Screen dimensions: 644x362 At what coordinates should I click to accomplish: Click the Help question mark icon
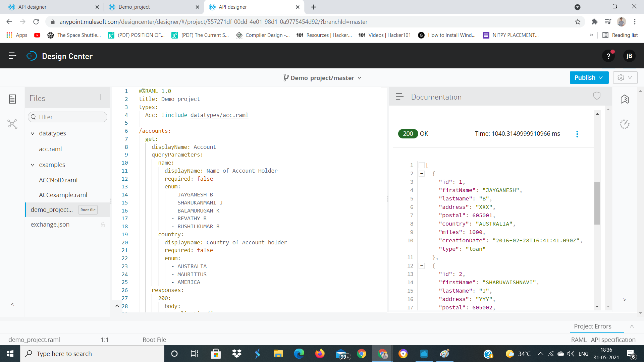click(x=608, y=56)
